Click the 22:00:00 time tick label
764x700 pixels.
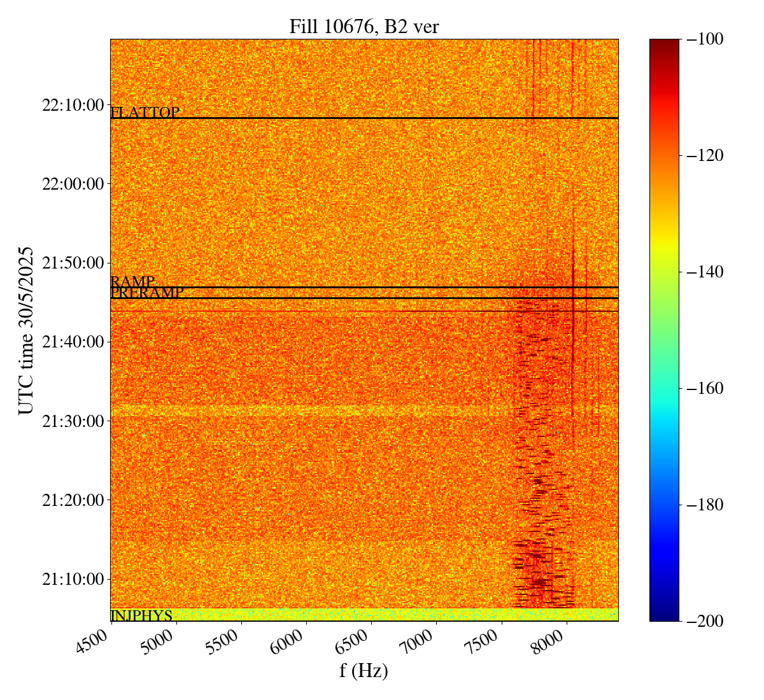pos(73,184)
